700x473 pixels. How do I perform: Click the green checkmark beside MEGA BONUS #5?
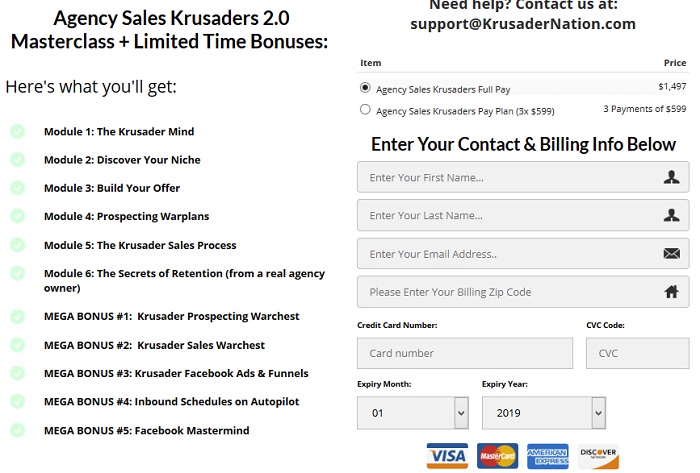click(17, 430)
